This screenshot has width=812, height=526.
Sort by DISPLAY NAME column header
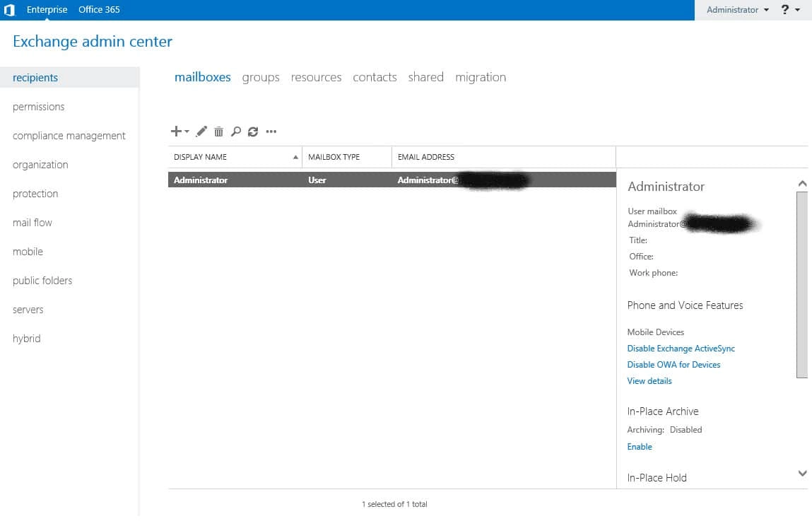[x=235, y=157]
